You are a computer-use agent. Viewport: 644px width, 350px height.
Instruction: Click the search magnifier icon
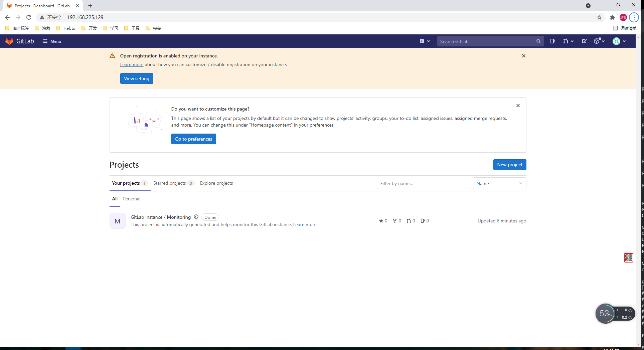pos(538,41)
